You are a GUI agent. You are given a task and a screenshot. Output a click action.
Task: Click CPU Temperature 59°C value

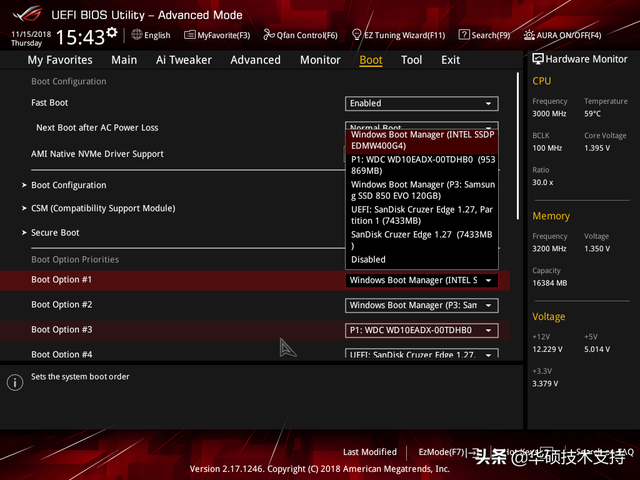(592, 114)
